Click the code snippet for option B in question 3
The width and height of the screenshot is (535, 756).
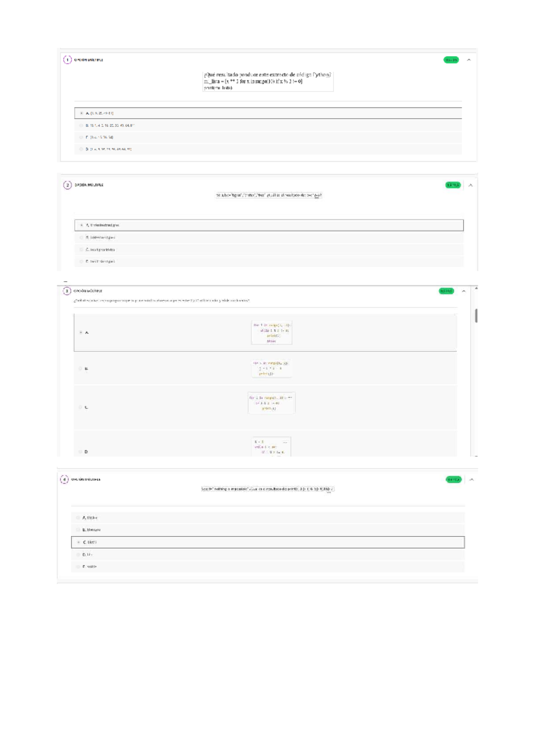click(272, 368)
